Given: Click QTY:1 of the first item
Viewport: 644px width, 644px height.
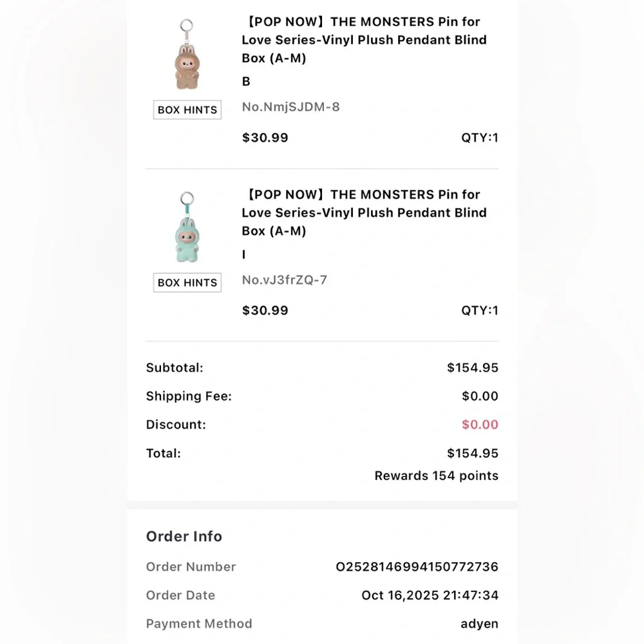Looking at the screenshot, I should 479,138.
